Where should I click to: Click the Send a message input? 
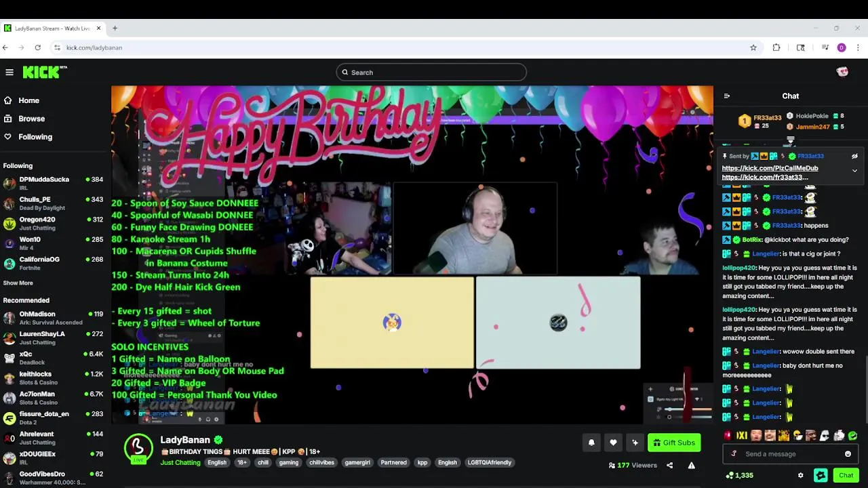pos(791,454)
